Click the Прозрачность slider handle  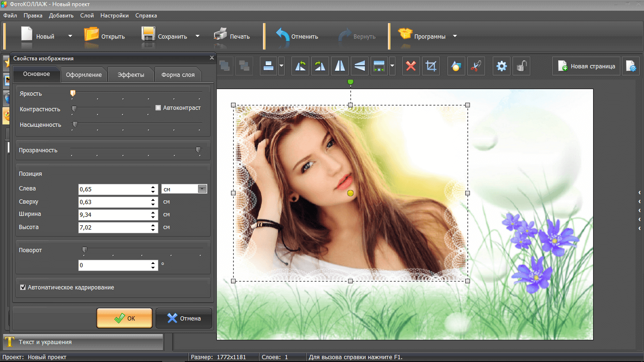click(x=198, y=150)
